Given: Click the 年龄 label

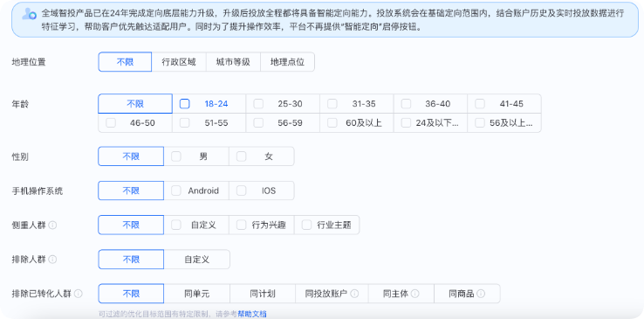Looking at the screenshot, I should coord(20,104).
